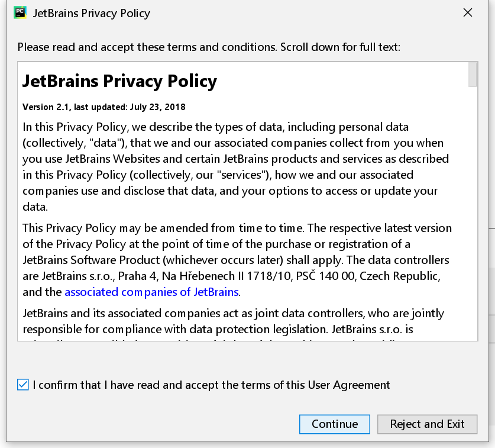Close the JetBrains Privacy Policy dialog
The image size is (495, 448).
tap(467, 12)
